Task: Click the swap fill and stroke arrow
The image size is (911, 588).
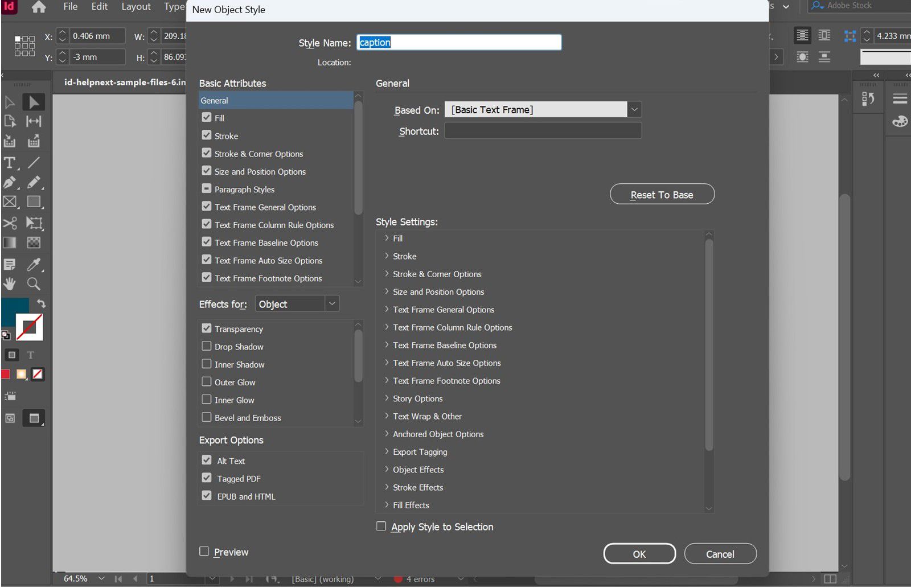Action: point(41,303)
